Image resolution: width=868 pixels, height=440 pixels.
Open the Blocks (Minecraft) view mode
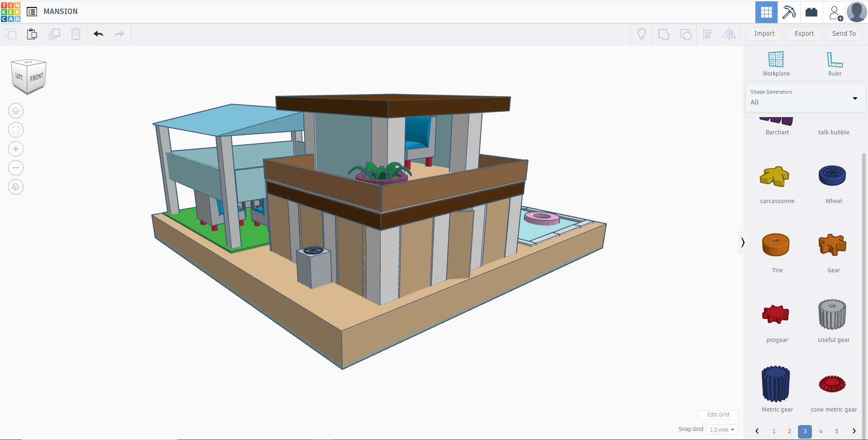pyautogui.click(x=788, y=12)
